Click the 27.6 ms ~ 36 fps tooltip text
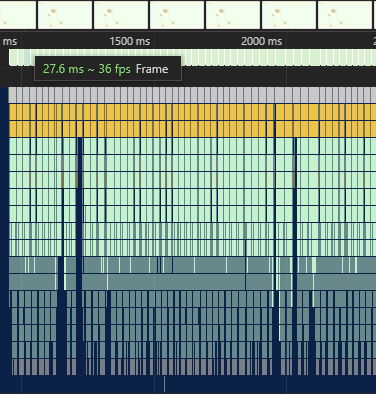The image size is (376, 394). click(87, 69)
